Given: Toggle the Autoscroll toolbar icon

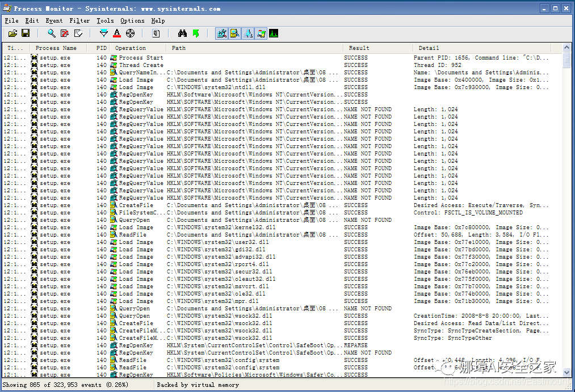Looking at the screenshot, I should click(x=65, y=33).
